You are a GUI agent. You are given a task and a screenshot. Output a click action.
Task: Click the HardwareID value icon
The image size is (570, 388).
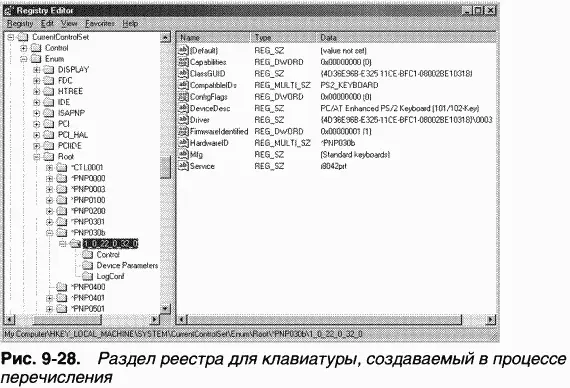(x=184, y=143)
